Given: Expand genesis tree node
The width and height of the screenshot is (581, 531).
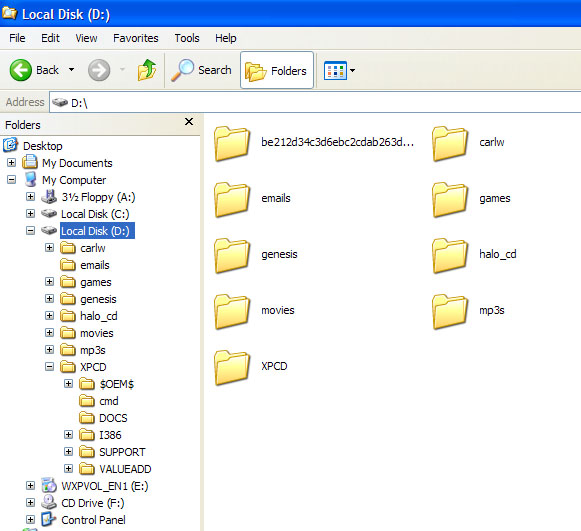Looking at the screenshot, I should [x=49, y=299].
